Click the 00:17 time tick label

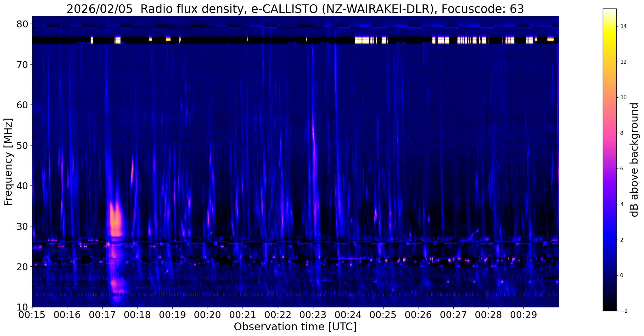point(102,315)
